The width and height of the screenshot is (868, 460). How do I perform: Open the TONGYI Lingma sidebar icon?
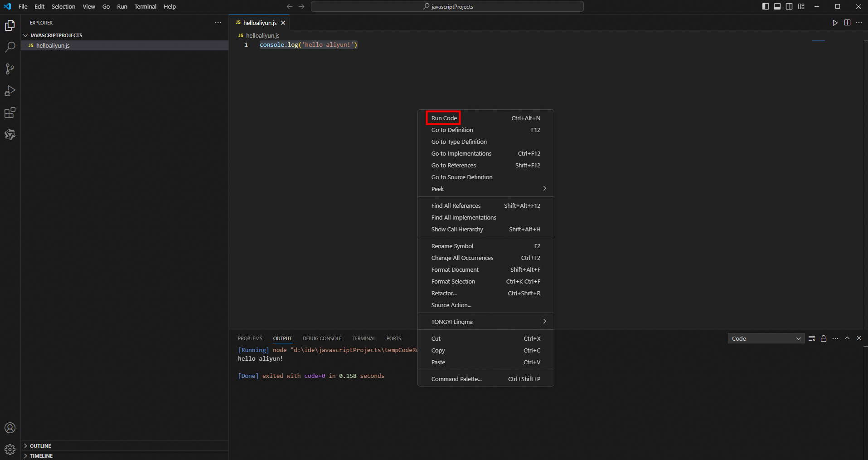tap(10, 134)
